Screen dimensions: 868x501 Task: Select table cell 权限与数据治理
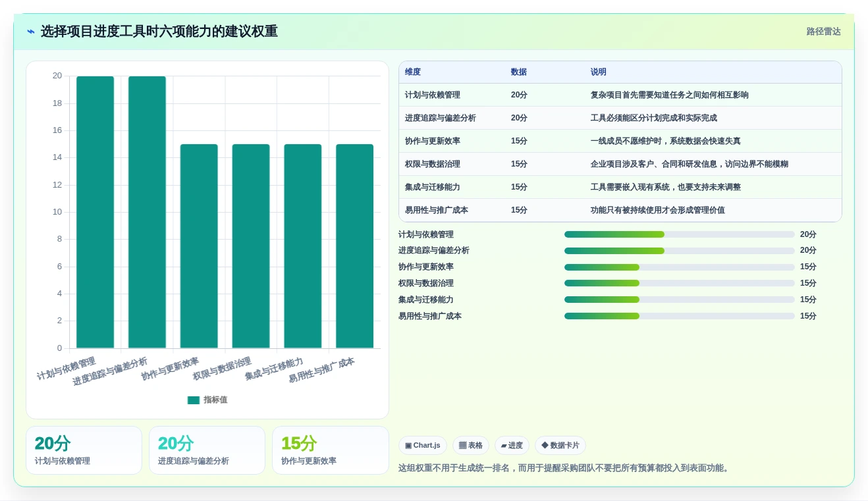point(433,164)
